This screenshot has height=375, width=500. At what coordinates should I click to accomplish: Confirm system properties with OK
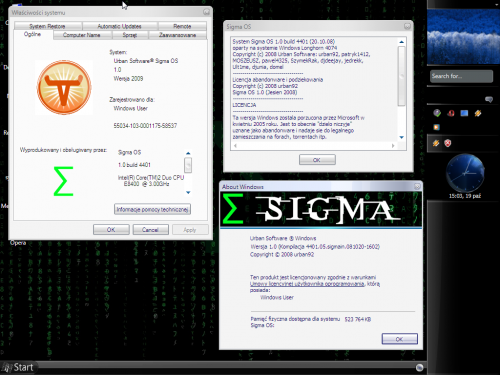point(111,230)
